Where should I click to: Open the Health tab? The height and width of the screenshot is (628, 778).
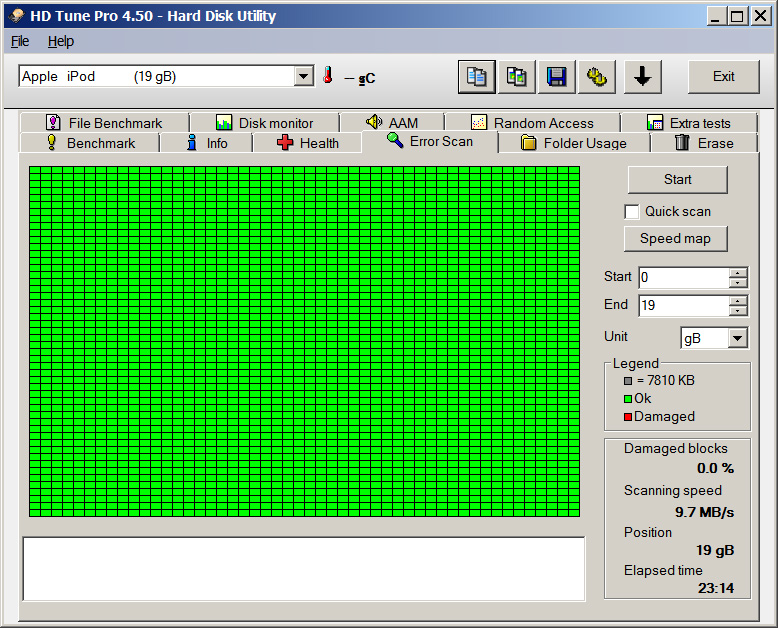point(307,143)
